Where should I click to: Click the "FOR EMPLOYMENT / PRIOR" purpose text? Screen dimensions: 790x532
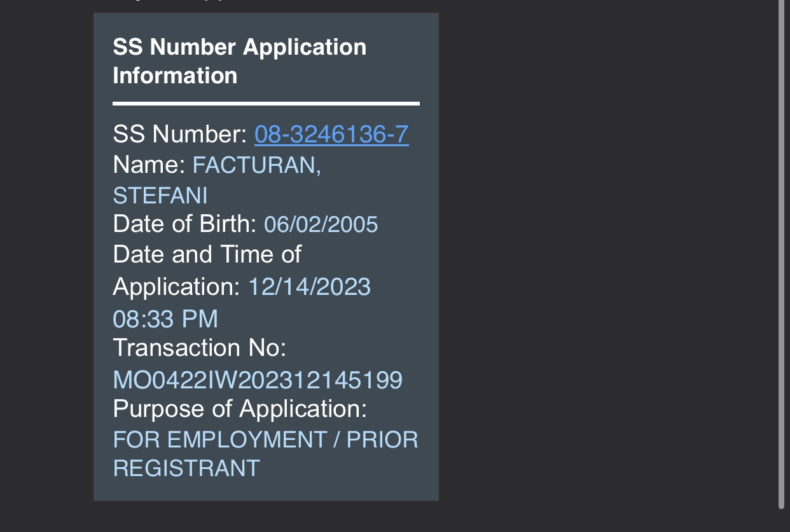click(265, 440)
